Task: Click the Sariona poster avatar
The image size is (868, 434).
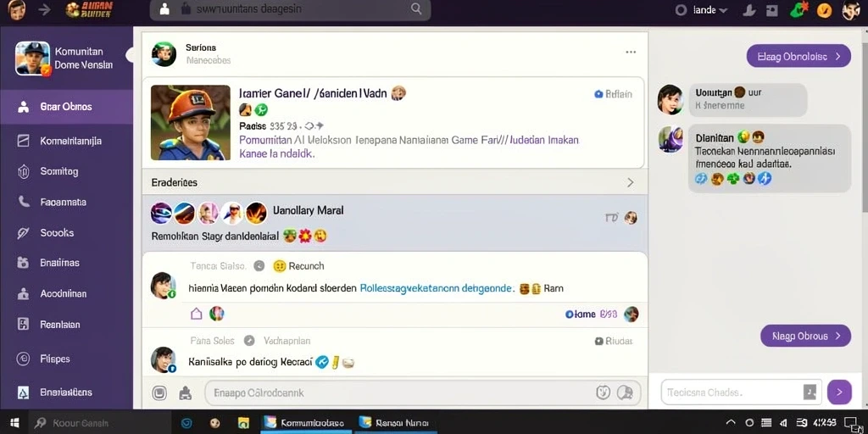Action: coord(164,54)
